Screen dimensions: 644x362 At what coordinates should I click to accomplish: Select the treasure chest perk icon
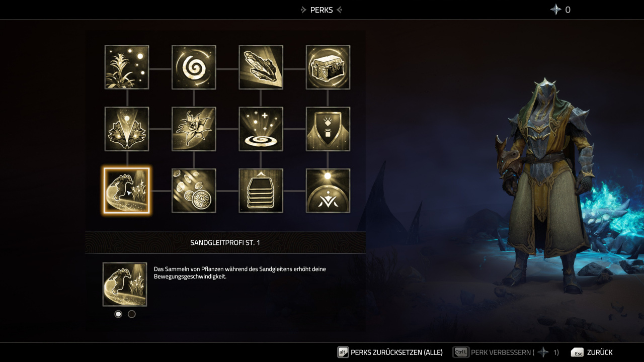[328, 67]
